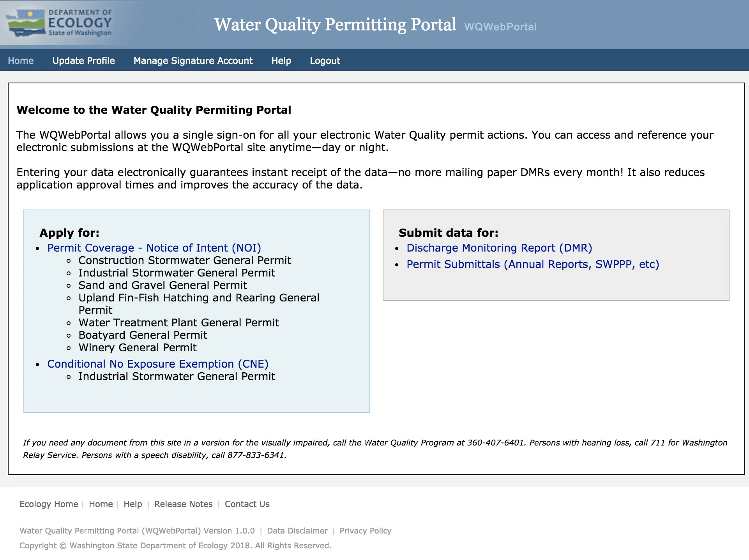This screenshot has width=749, height=560.
Task: Click Sand and Gravel General Permit text
Action: point(163,285)
